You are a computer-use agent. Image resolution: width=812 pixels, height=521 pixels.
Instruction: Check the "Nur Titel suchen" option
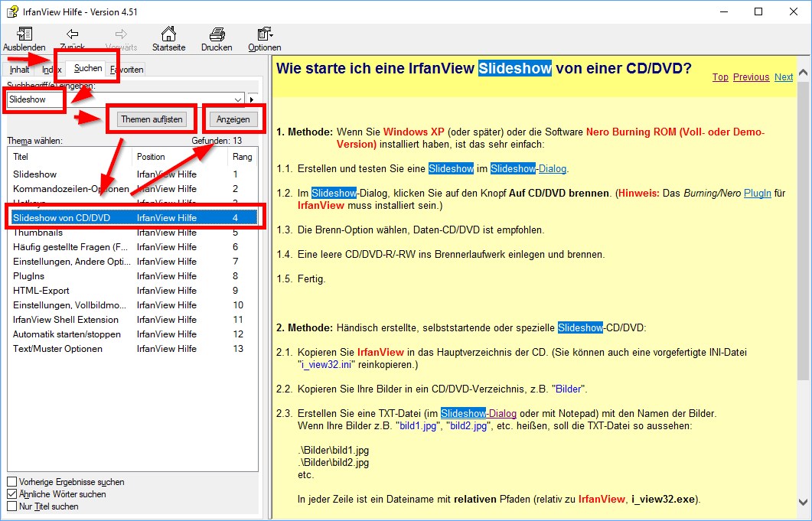(13, 506)
